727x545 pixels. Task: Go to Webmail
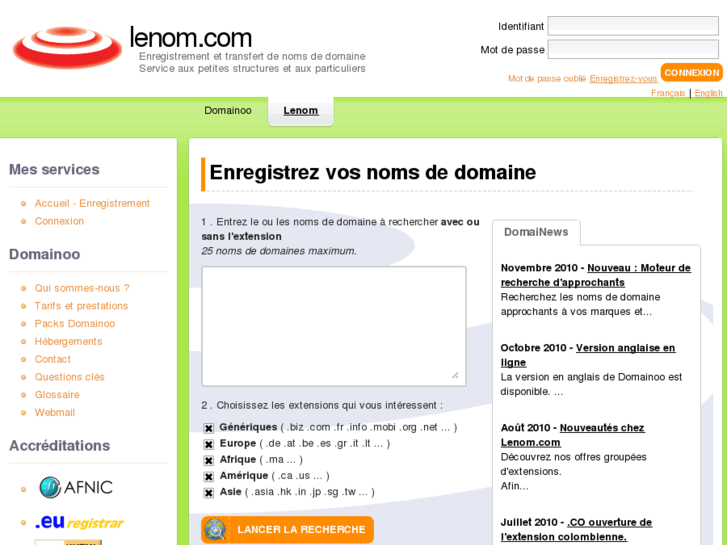tap(55, 412)
